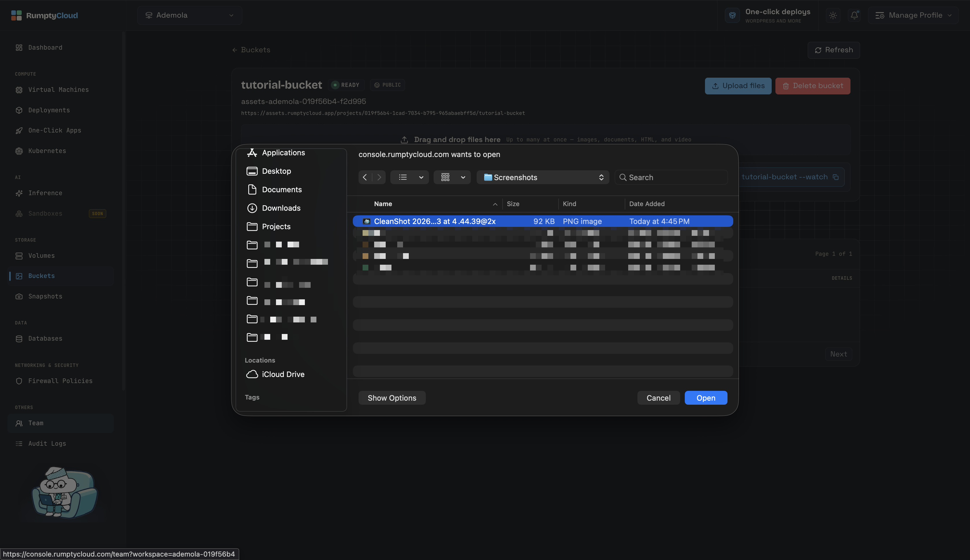Screen dimensions: 970x560
Task: Cancel the file open dialog
Action: (x=659, y=398)
